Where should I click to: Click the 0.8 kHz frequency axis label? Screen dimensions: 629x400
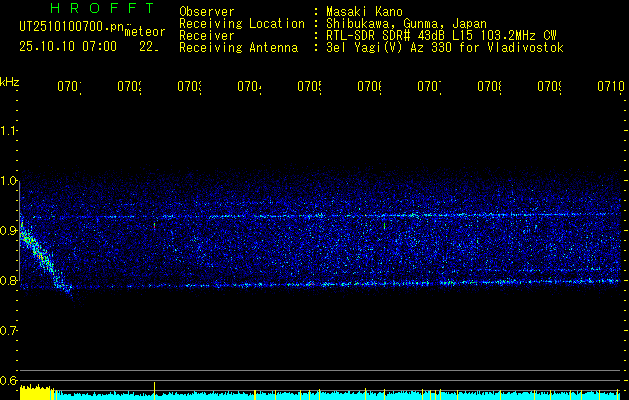[9, 281]
